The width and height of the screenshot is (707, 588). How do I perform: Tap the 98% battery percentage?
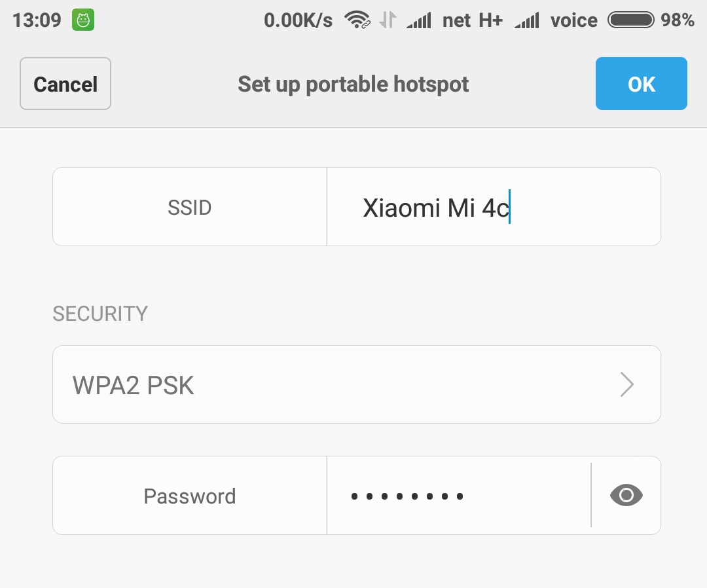point(678,20)
